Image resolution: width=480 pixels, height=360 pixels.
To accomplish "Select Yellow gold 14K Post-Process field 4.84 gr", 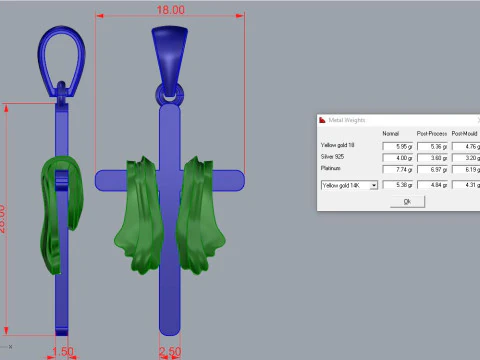I will pos(432,185).
